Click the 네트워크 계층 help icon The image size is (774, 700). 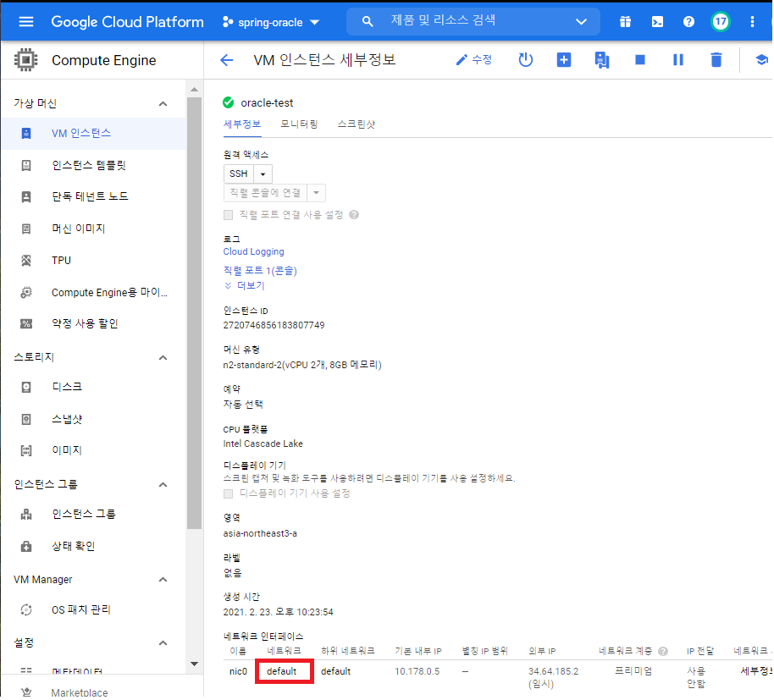click(663, 651)
